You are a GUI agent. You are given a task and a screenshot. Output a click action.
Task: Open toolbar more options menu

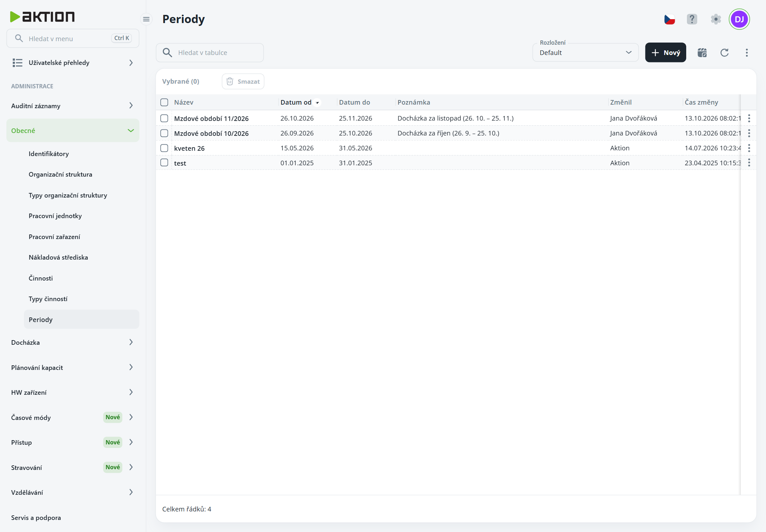[x=747, y=52]
